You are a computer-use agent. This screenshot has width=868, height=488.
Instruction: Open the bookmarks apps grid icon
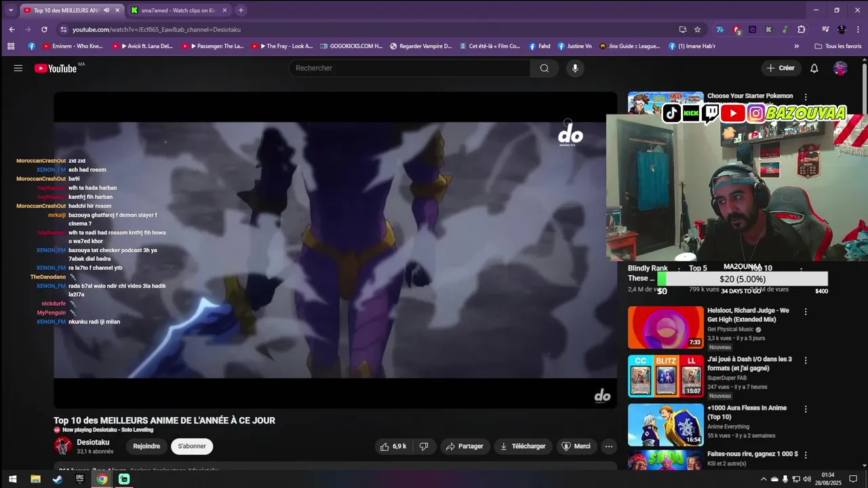[11, 46]
